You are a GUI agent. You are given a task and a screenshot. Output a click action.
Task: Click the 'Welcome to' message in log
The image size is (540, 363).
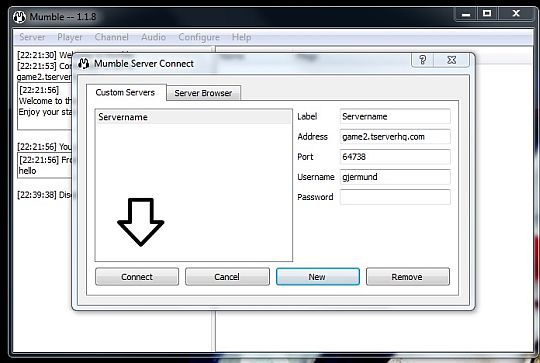tap(45, 101)
